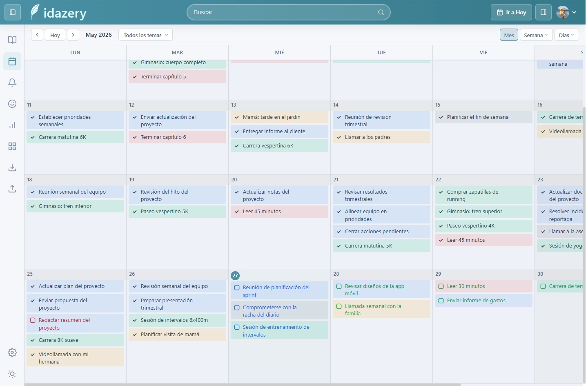Screen dimensions: 588x386
Task: Click the search magnifier icon
Action: tap(381, 12)
